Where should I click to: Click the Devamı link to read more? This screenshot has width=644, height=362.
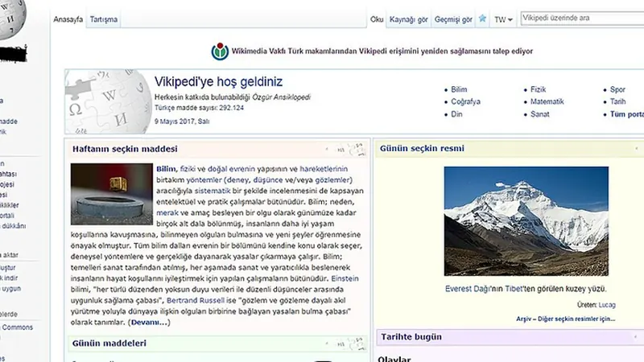click(149, 323)
